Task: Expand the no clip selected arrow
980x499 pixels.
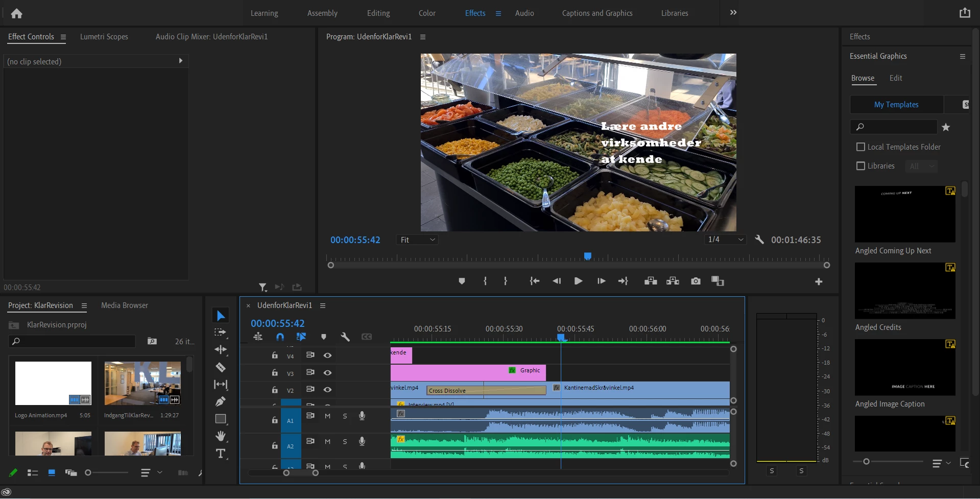Action: coord(180,61)
